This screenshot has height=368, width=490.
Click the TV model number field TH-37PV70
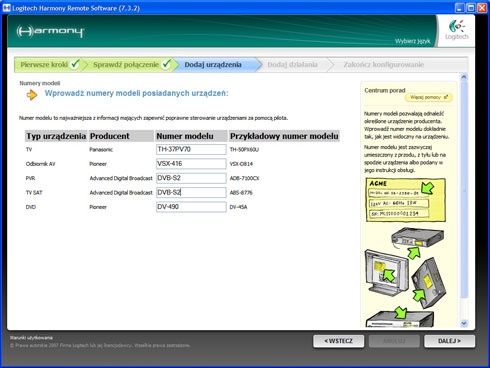point(191,149)
